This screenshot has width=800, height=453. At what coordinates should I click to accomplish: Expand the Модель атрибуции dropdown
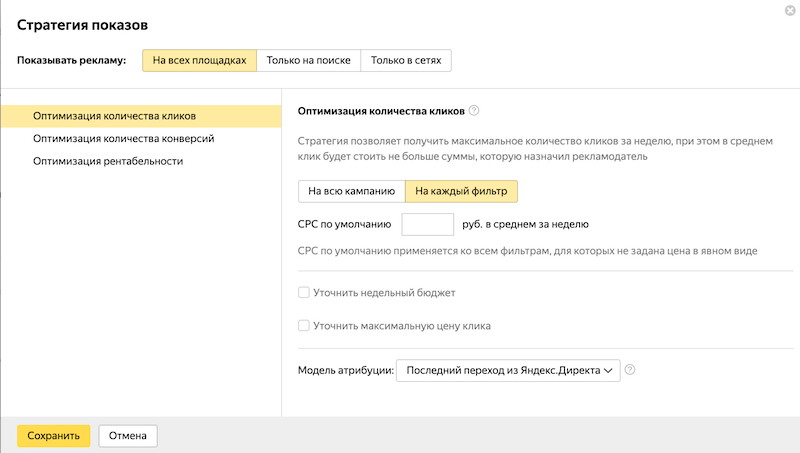(x=509, y=371)
